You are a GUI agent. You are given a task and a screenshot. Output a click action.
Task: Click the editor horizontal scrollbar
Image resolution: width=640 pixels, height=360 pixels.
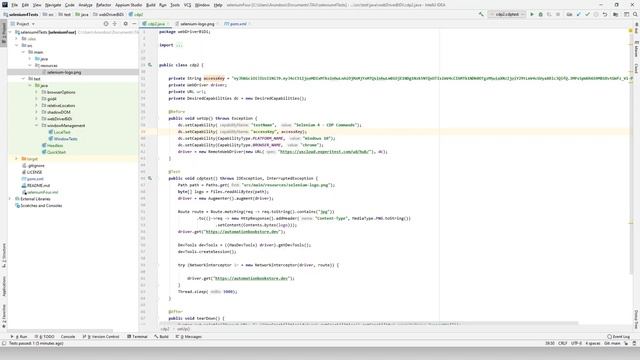(369, 323)
